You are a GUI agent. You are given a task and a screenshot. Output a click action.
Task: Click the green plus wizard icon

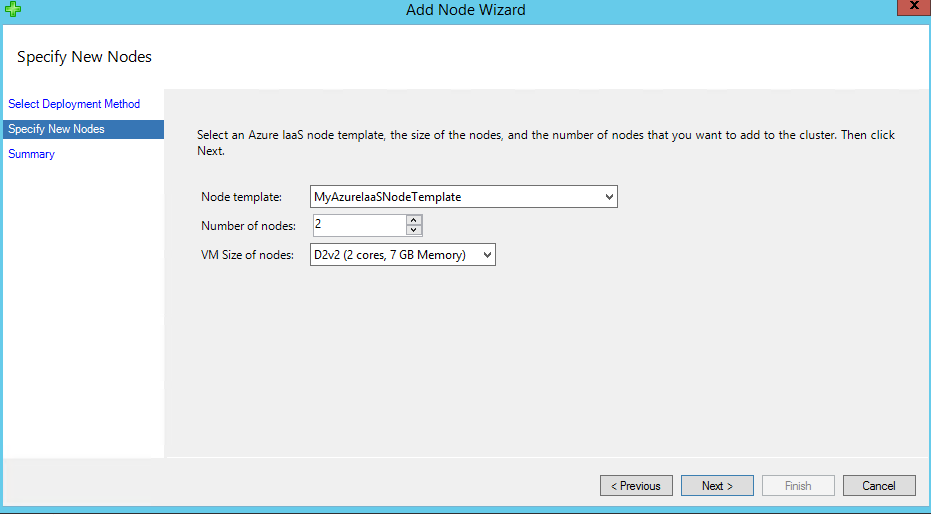(x=12, y=9)
